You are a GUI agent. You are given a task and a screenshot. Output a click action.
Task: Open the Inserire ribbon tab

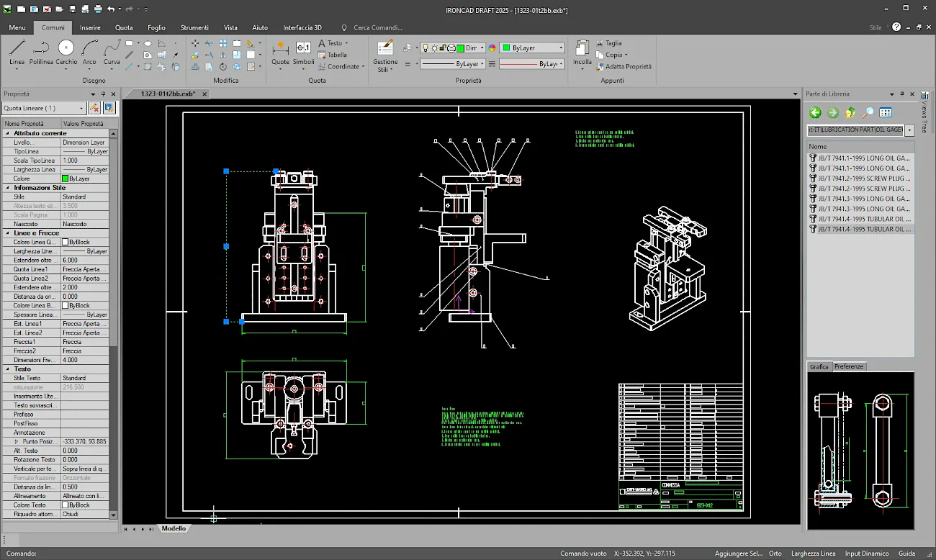click(x=90, y=27)
